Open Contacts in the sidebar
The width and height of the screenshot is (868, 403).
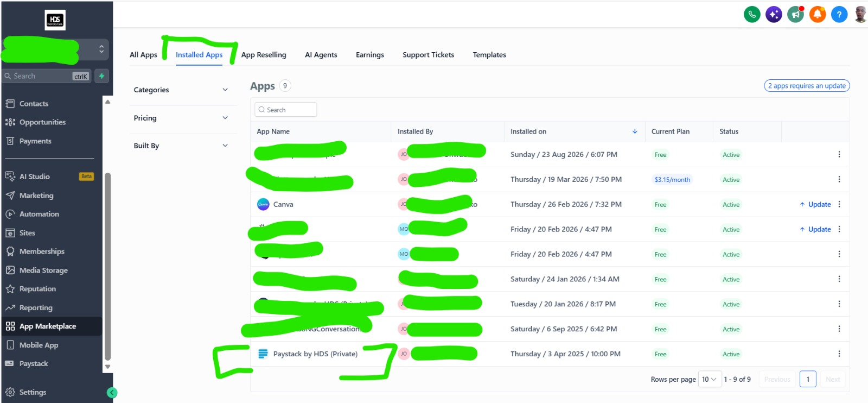[27, 104]
